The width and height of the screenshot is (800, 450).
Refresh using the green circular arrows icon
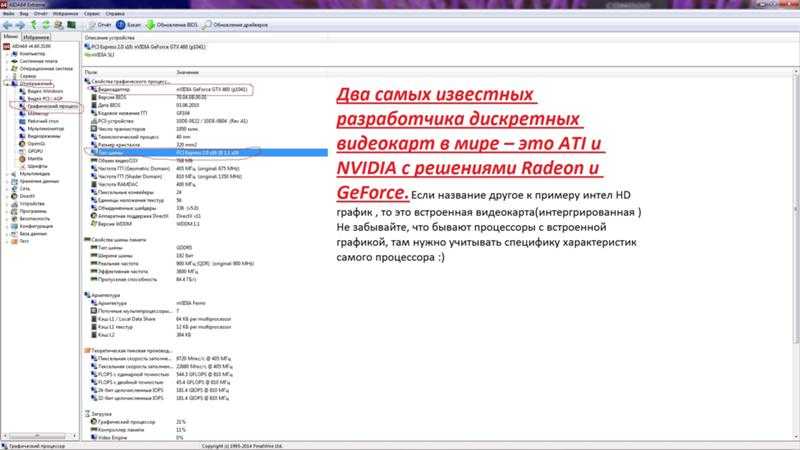click(x=46, y=24)
